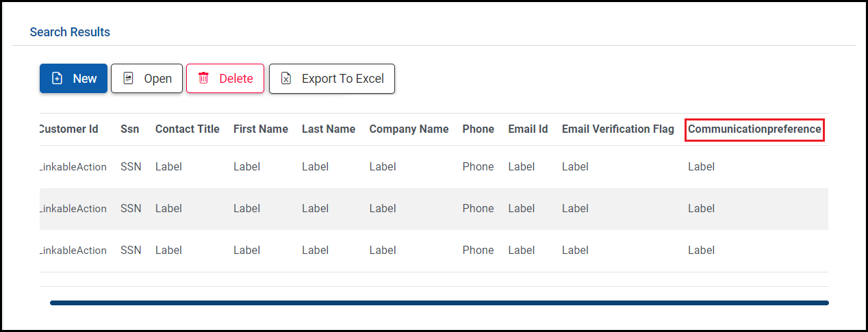
Task: Click the Email Id column header
Action: point(528,129)
